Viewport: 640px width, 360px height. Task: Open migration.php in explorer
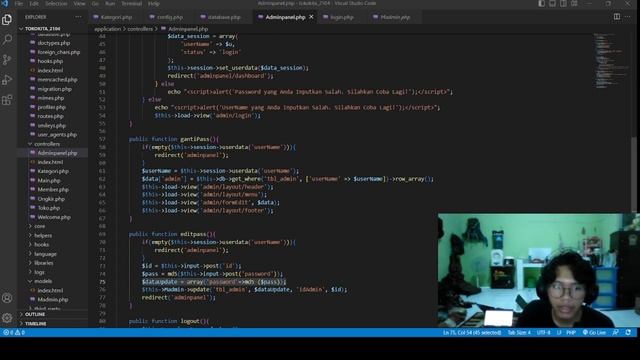tap(54, 89)
